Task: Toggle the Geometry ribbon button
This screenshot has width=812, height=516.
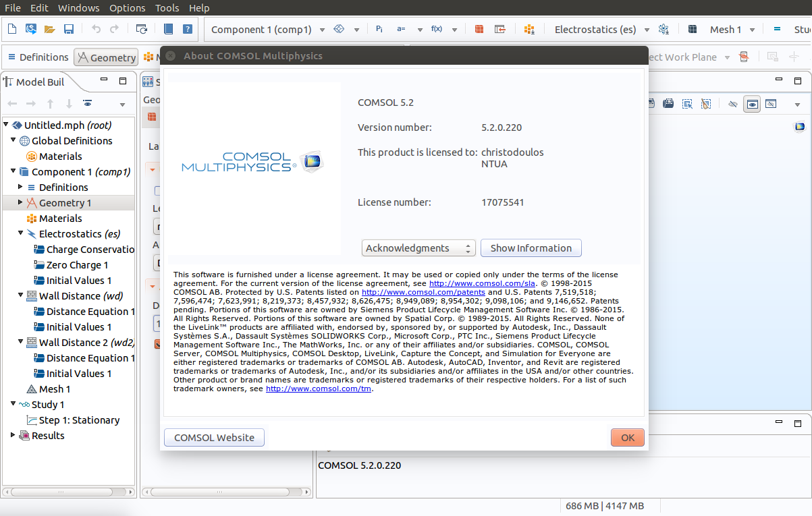Action: (106, 57)
